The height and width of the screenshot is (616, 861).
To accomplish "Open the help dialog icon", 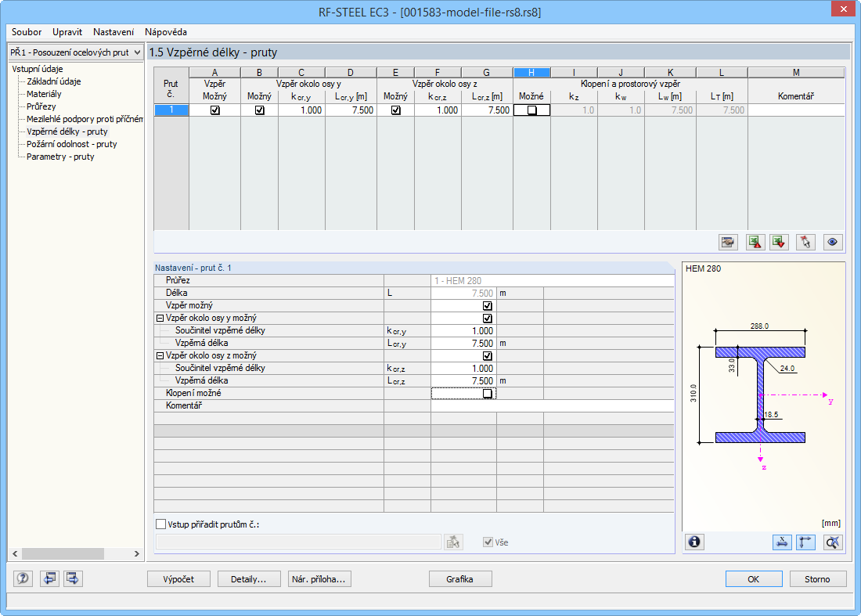I will pos(23,578).
